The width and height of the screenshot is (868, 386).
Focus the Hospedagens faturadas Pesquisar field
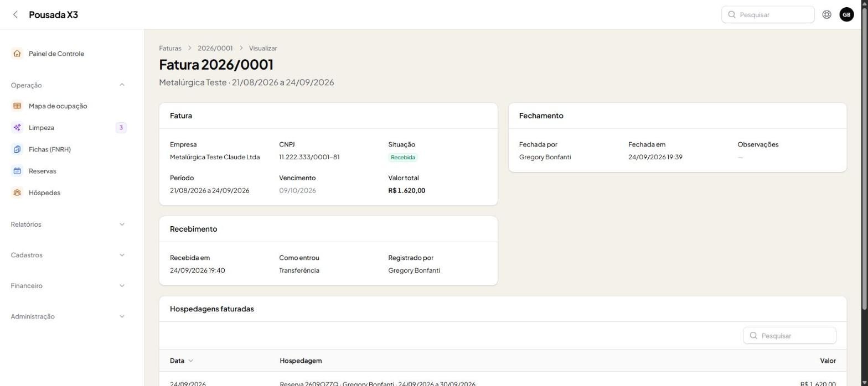(x=789, y=336)
